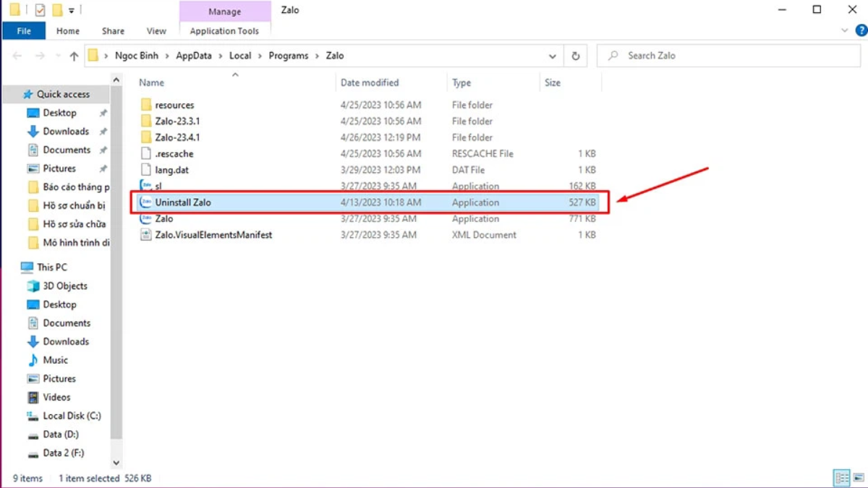Open the Application Tools tab
This screenshot has width=868, height=488.
pos(224,31)
